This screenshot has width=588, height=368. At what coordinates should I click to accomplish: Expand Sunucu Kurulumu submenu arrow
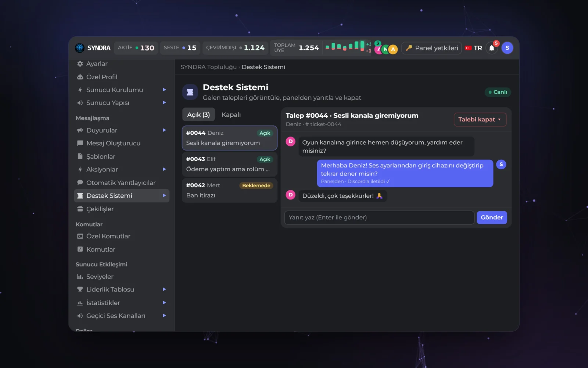pyautogui.click(x=164, y=90)
